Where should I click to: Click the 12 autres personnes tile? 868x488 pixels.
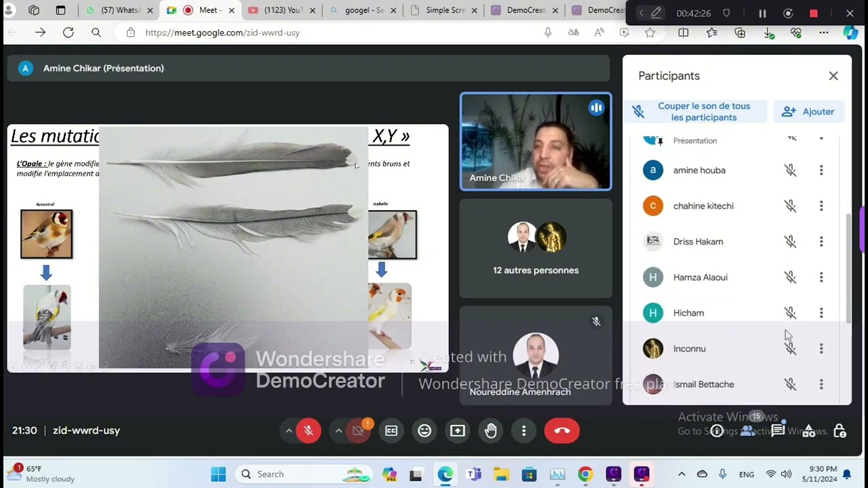point(536,249)
